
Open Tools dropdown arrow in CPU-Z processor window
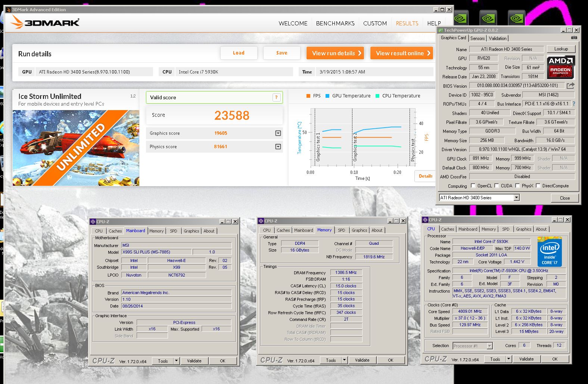[508, 359]
